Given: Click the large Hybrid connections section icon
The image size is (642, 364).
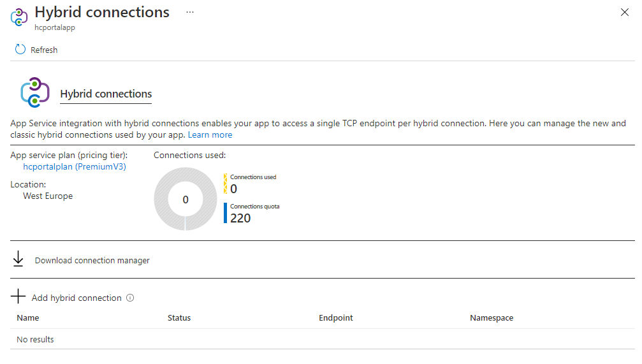Looking at the screenshot, I should [x=35, y=92].
